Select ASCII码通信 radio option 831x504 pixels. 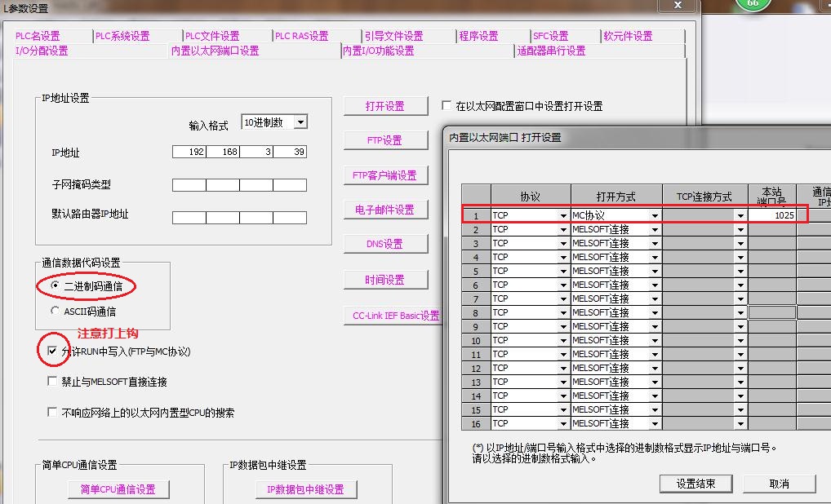[x=55, y=311]
